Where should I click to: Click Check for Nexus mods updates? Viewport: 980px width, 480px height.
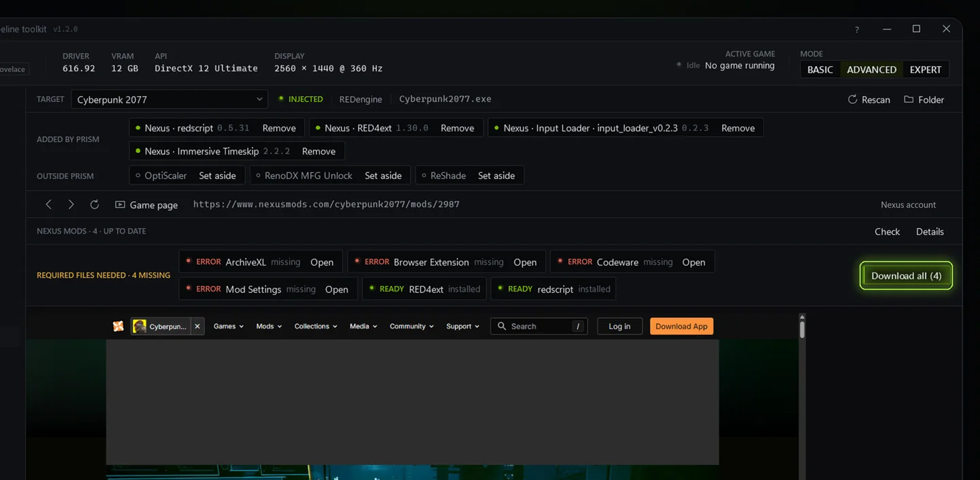[887, 231]
